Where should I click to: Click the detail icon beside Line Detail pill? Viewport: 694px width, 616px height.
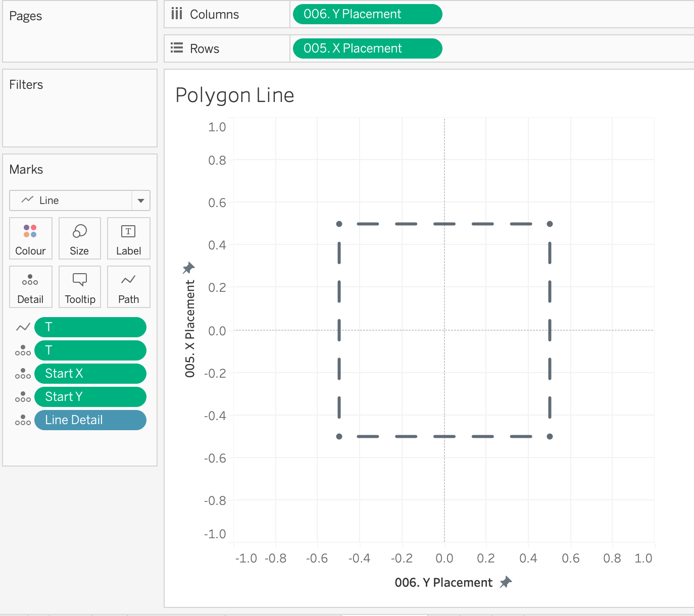pos(23,420)
